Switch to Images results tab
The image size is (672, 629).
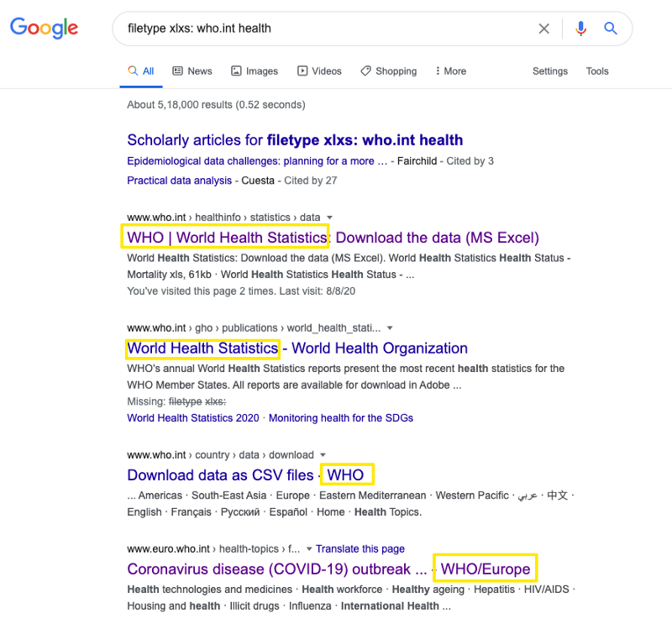coord(255,71)
